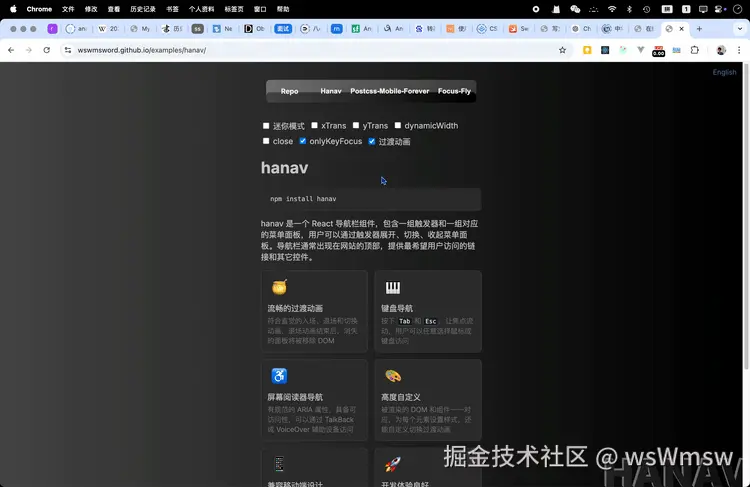Image resolution: width=750 pixels, height=487 pixels.
Task: Expand the Focus-Fly navigation trigger
Action: coord(454,91)
